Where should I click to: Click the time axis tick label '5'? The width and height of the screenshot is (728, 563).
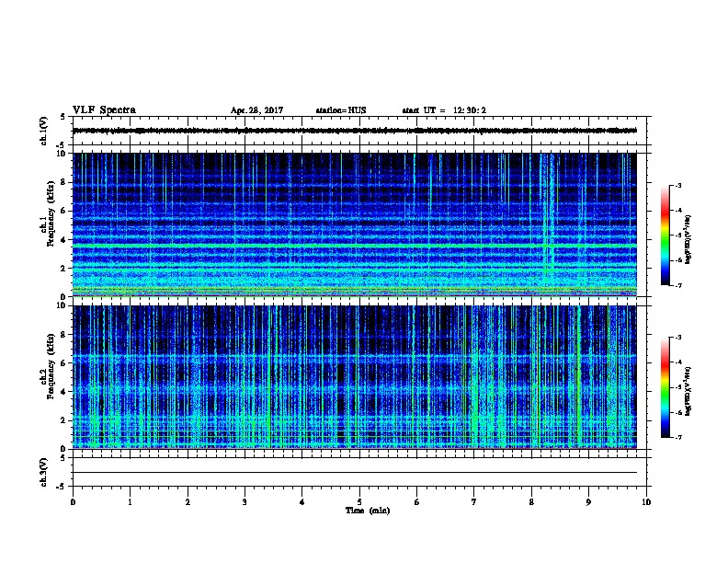(x=359, y=502)
